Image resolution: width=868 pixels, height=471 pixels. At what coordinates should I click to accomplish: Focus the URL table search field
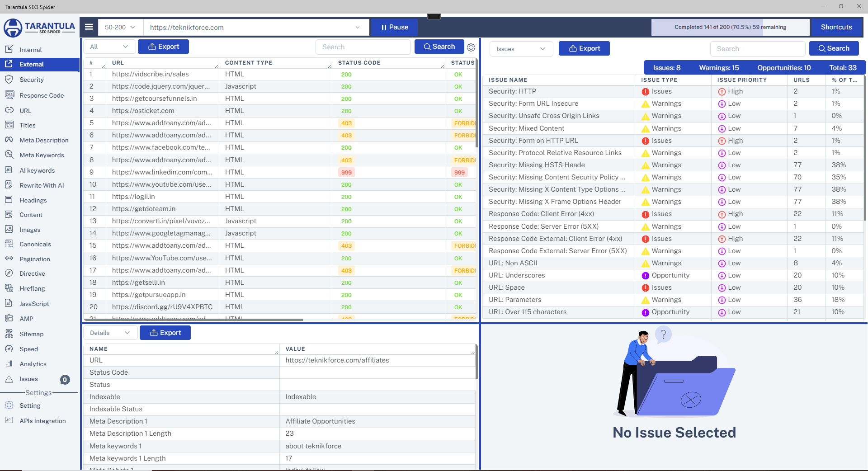[363, 47]
